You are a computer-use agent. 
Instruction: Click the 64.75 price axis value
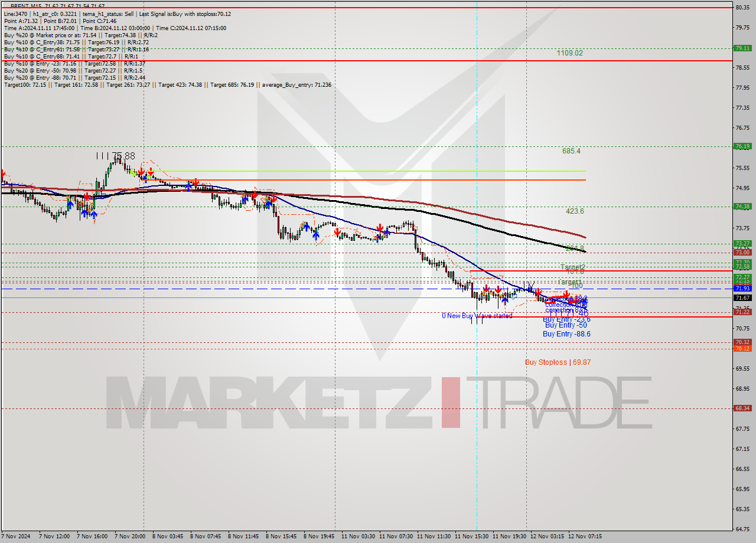[742, 529]
